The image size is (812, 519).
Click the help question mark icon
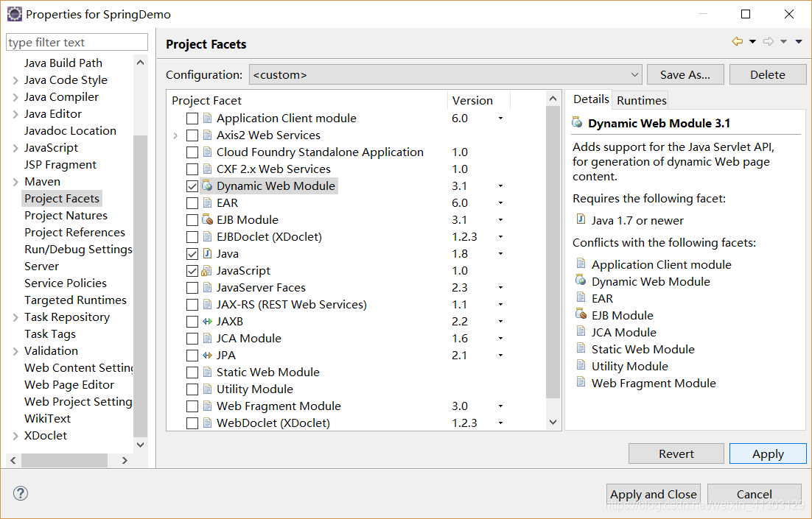[21, 493]
